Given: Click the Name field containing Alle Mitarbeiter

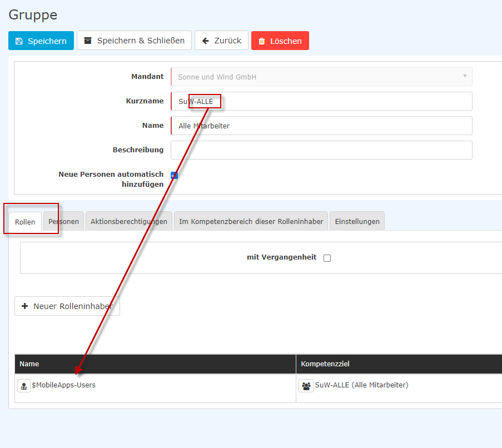Looking at the screenshot, I should [321, 126].
